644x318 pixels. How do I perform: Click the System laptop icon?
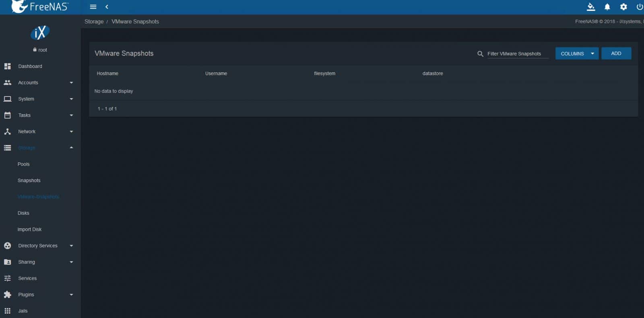click(7, 98)
